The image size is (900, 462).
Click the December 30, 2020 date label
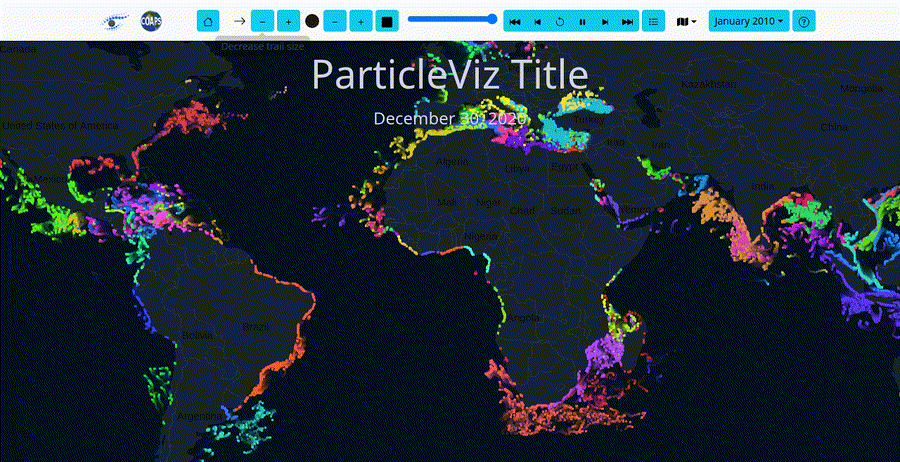450,118
